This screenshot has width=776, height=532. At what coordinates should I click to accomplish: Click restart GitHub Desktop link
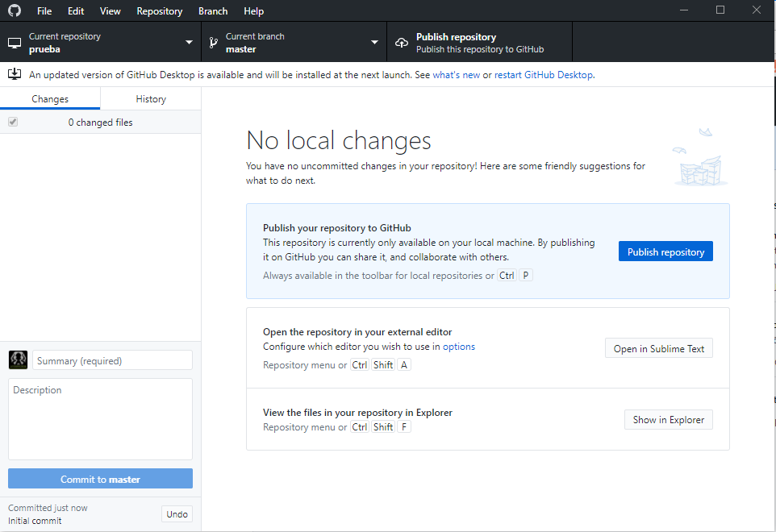544,75
